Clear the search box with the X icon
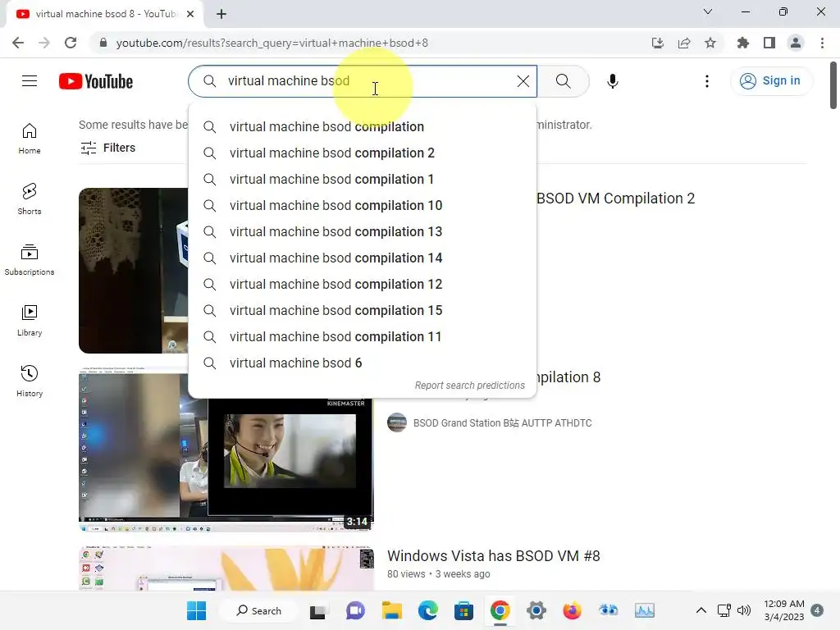The image size is (840, 630). point(523,81)
